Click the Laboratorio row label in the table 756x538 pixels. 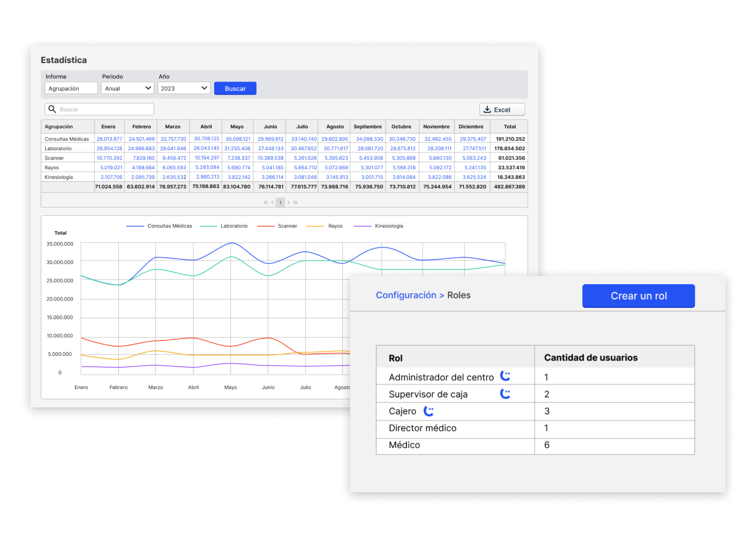tap(58, 149)
